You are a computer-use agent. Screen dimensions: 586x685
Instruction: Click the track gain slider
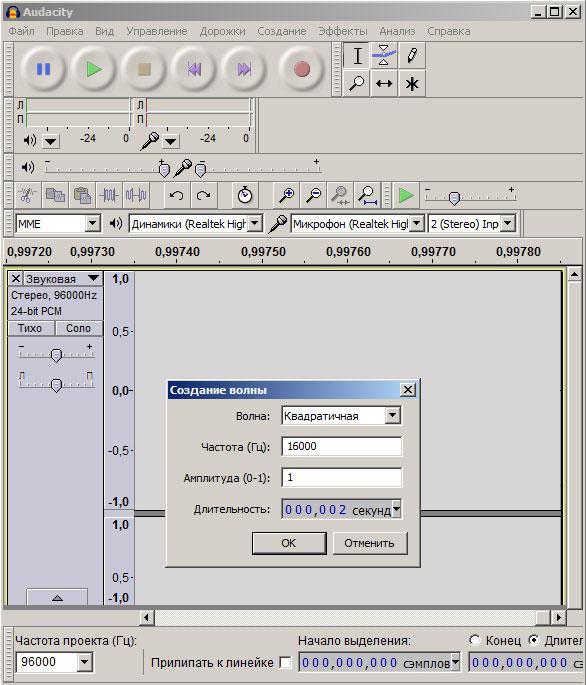[x=56, y=353]
